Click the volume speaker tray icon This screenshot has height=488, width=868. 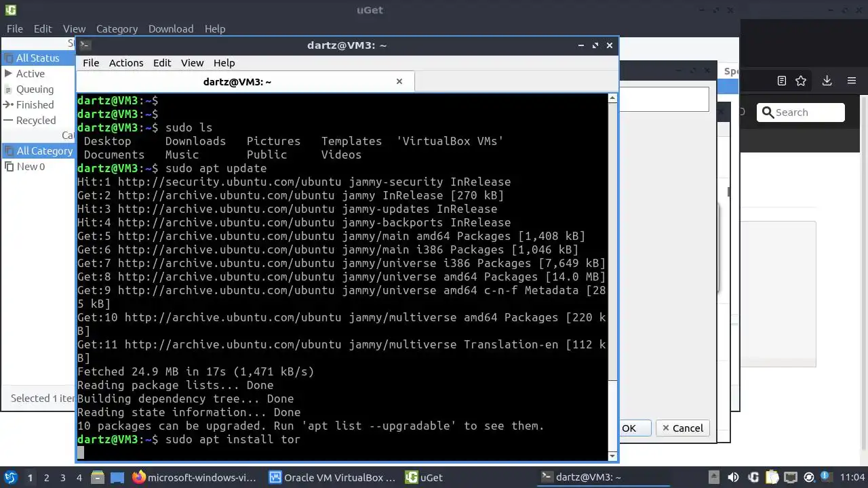[x=733, y=477]
